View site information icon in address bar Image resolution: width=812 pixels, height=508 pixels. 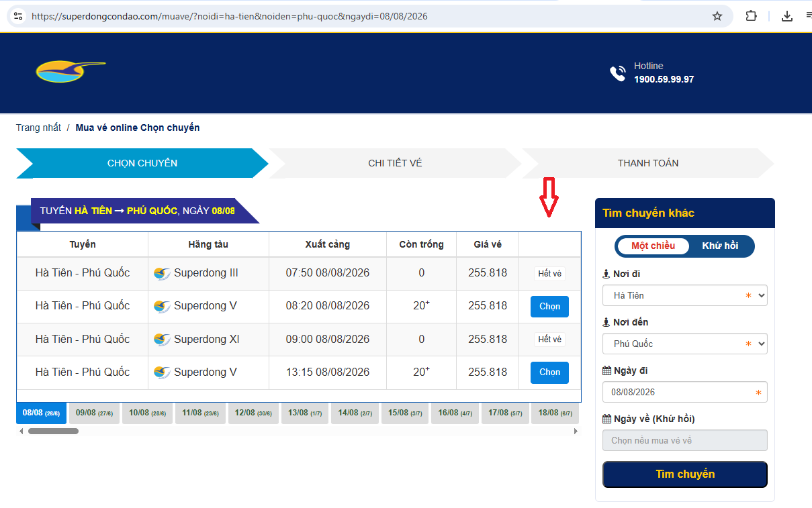tap(18, 16)
